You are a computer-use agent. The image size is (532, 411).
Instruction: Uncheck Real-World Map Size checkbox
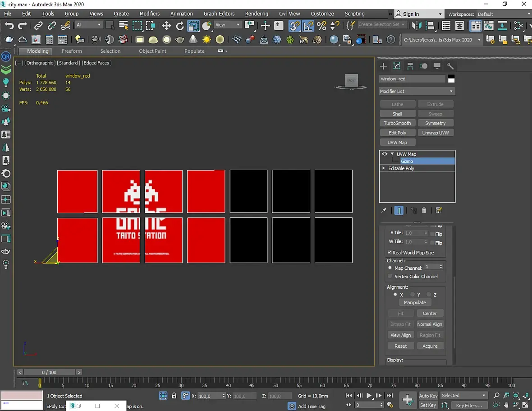tap(390, 253)
